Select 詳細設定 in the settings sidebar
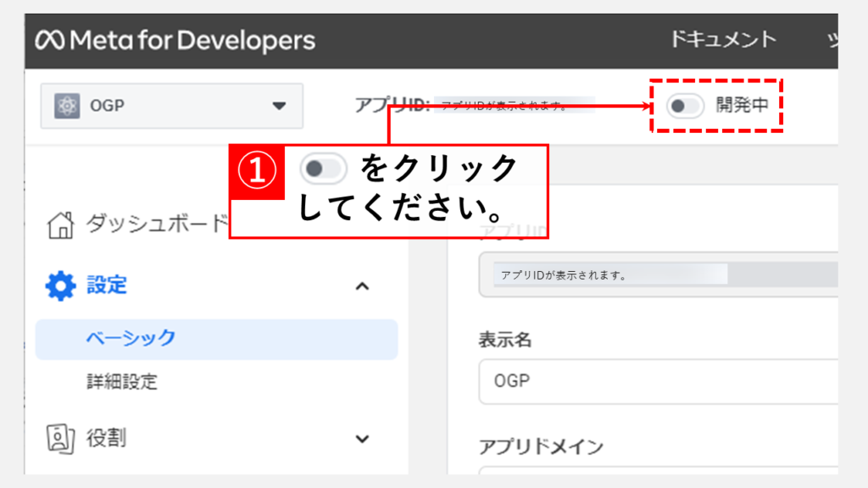 [x=122, y=381]
